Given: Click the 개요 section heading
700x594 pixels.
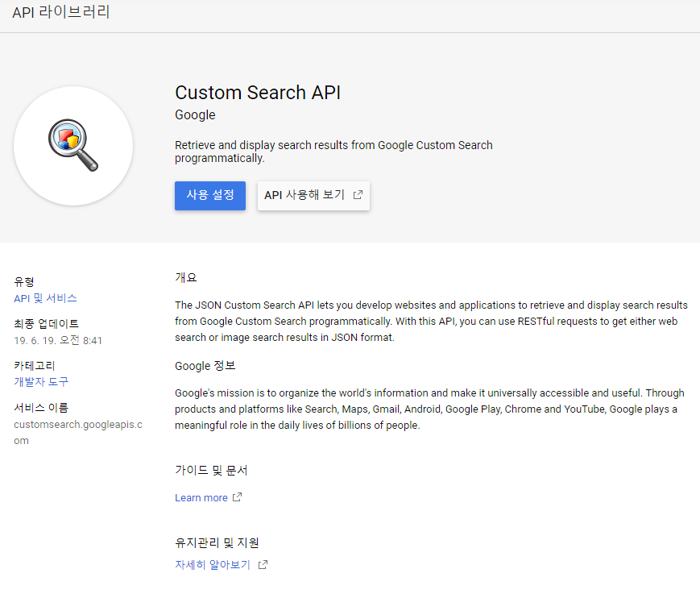Looking at the screenshot, I should 186,277.
